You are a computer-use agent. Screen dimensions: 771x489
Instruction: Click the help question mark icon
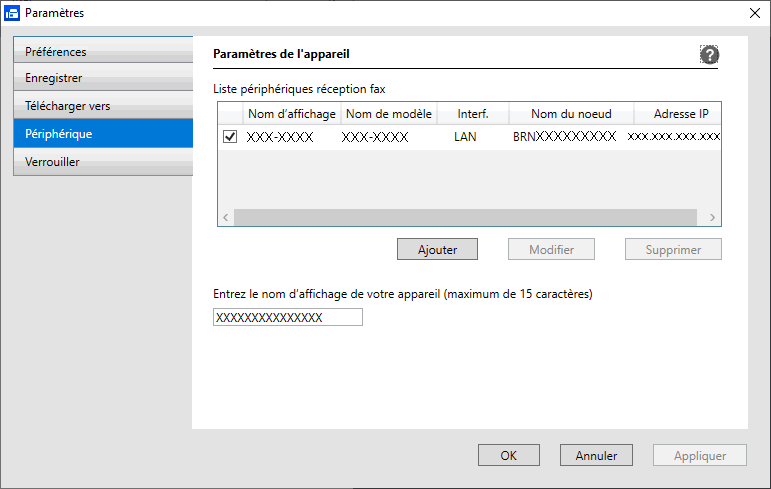(709, 56)
